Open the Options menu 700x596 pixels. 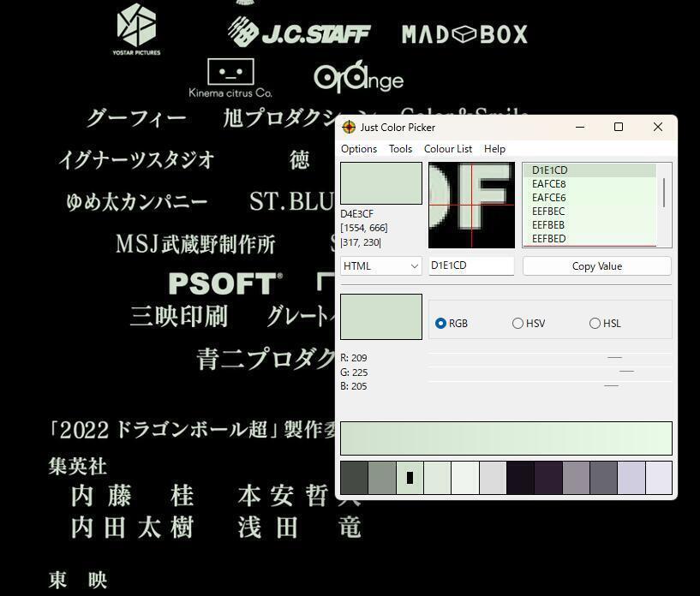pyautogui.click(x=358, y=149)
